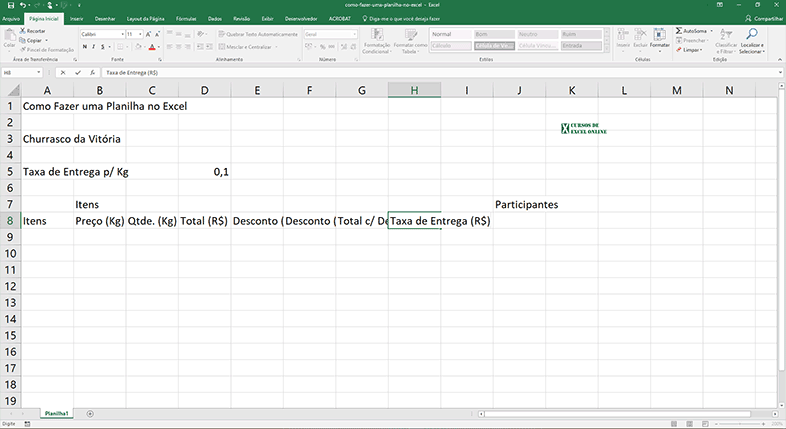
Task: Add a new sheet with the plus button
Action: (90, 414)
